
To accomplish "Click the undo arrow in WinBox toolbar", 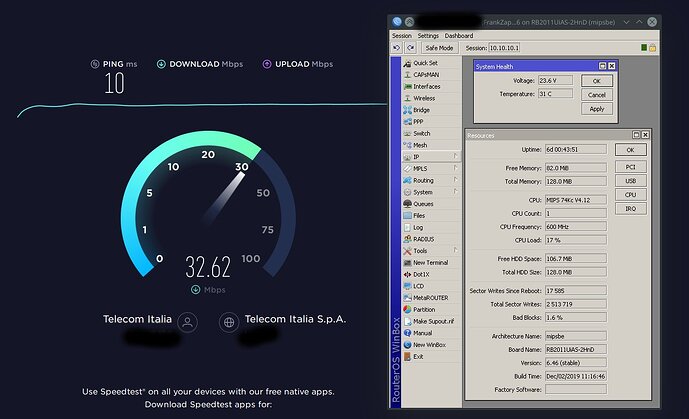I will tap(396, 48).
